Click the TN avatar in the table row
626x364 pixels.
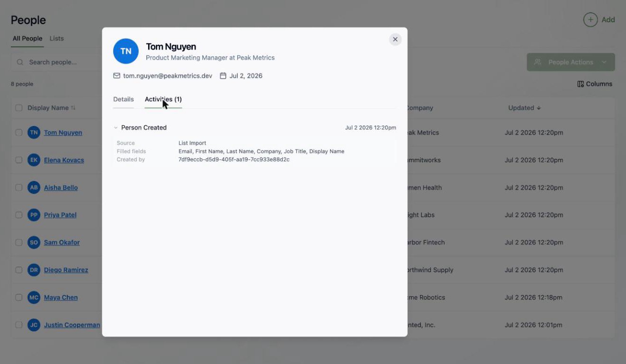coord(34,133)
